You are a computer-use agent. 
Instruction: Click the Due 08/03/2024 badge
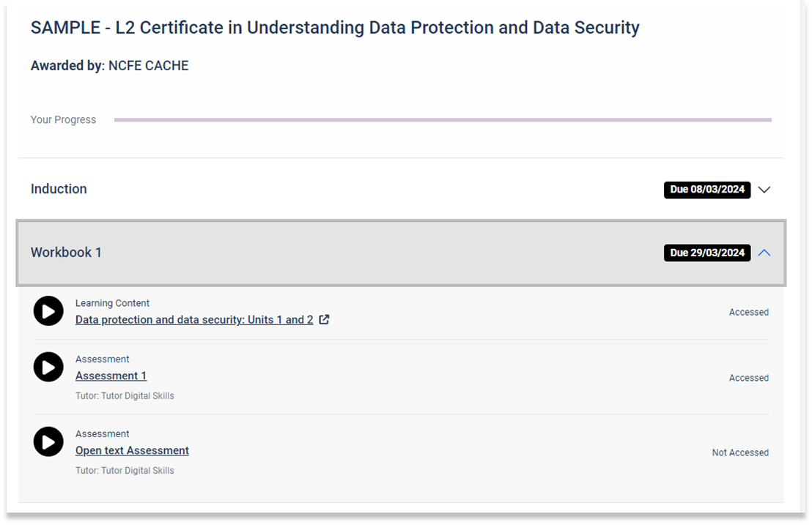707,190
